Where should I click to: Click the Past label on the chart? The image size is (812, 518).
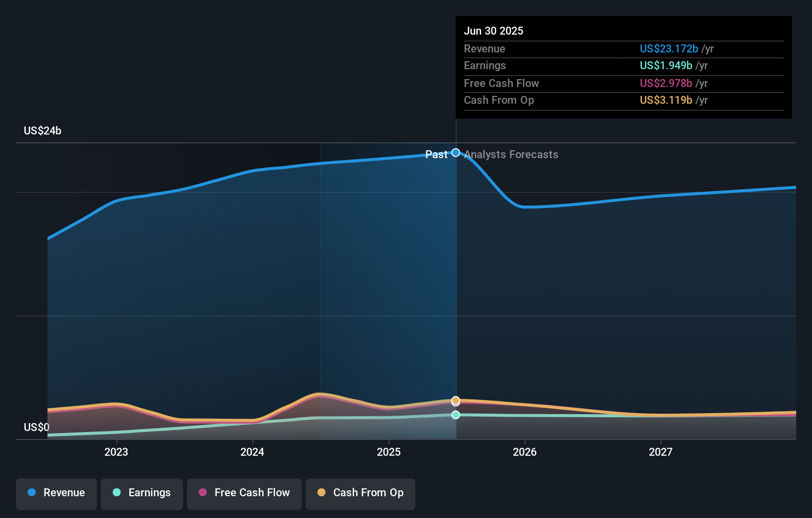pos(436,155)
